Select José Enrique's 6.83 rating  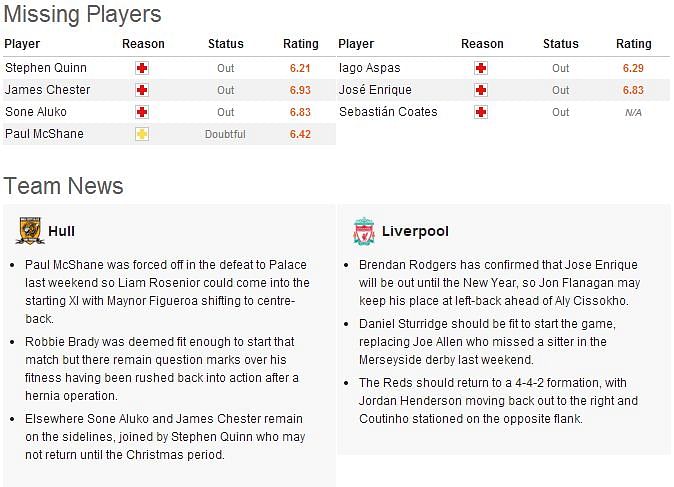633,90
